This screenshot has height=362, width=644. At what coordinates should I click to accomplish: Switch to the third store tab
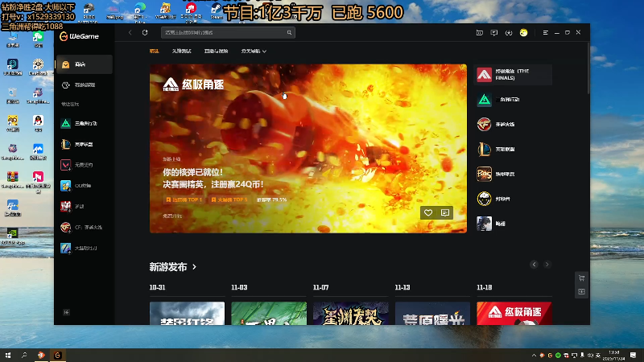[x=216, y=51]
